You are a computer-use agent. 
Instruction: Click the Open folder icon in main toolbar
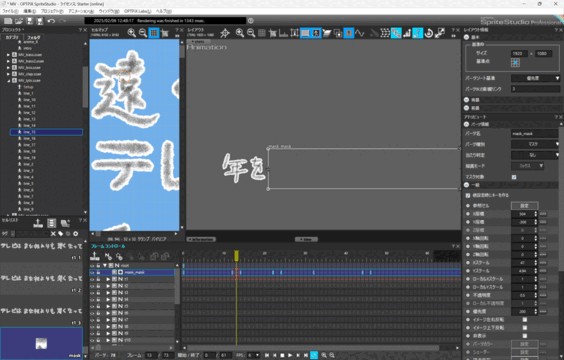(19, 21)
